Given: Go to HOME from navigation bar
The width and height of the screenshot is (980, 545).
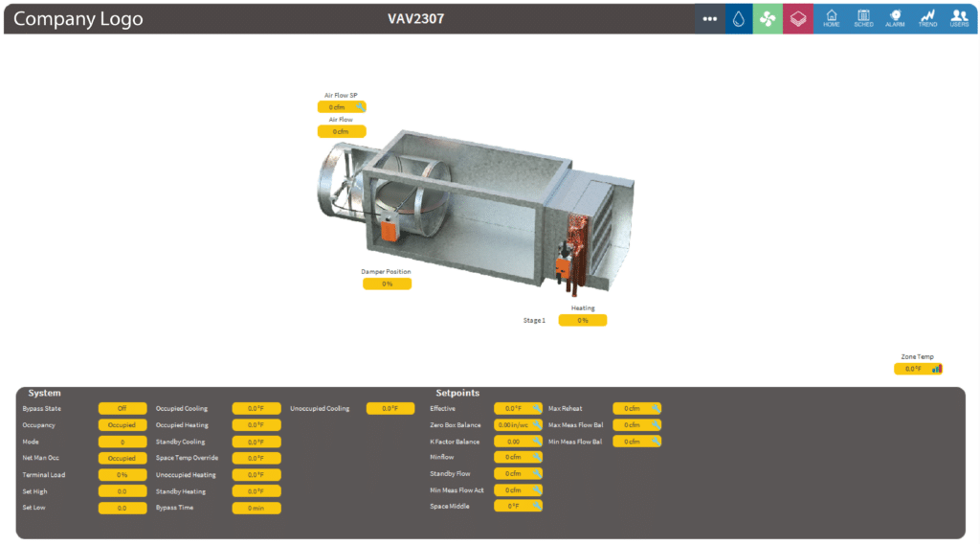Looking at the screenshot, I should click(832, 19).
